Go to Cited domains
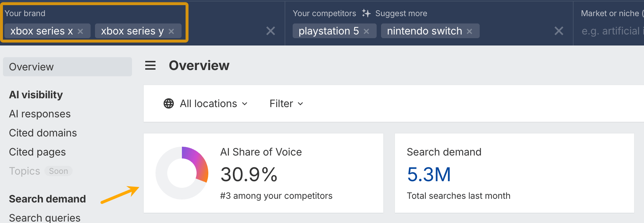Viewport: 644px width, 223px height. coord(43,133)
